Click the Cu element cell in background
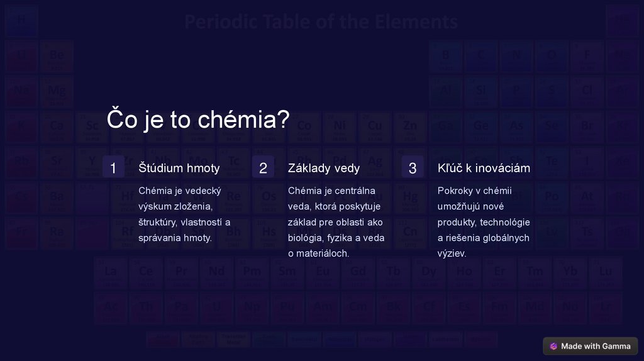 [375, 128]
